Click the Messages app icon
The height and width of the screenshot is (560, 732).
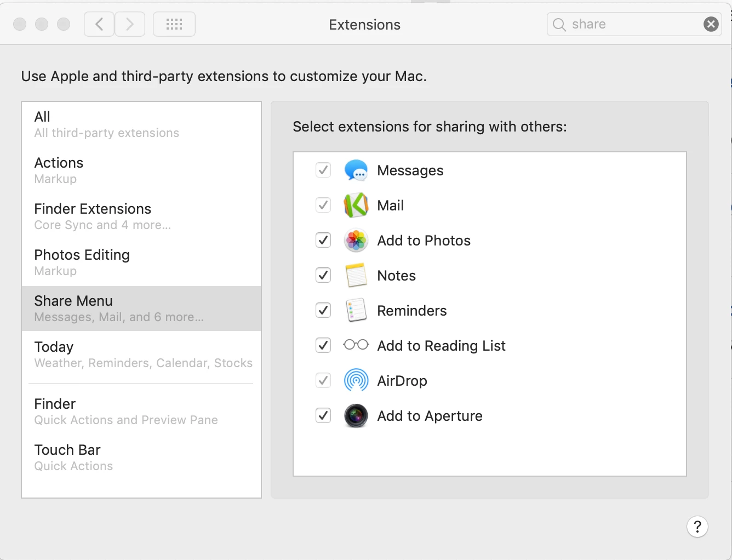point(356,170)
